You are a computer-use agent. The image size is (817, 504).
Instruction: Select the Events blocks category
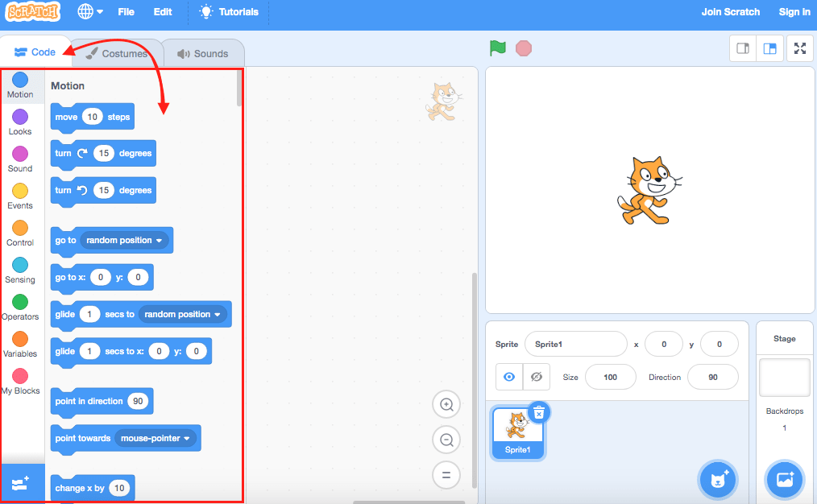[x=20, y=196]
